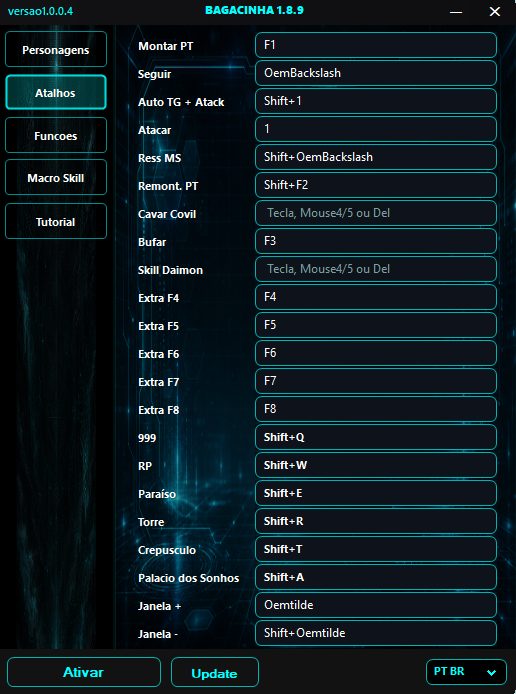This screenshot has width=516, height=694.
Task: Click the Update button
Action: 215,672
